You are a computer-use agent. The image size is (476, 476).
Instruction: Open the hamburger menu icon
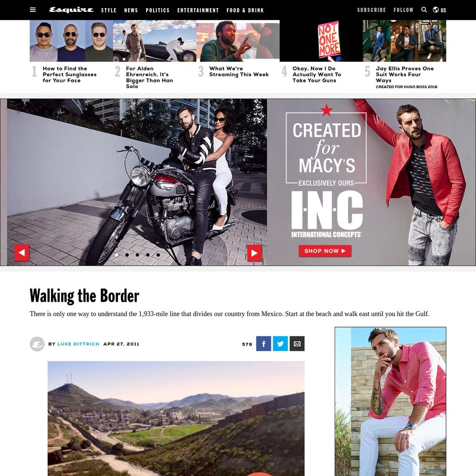click(33, 10)
